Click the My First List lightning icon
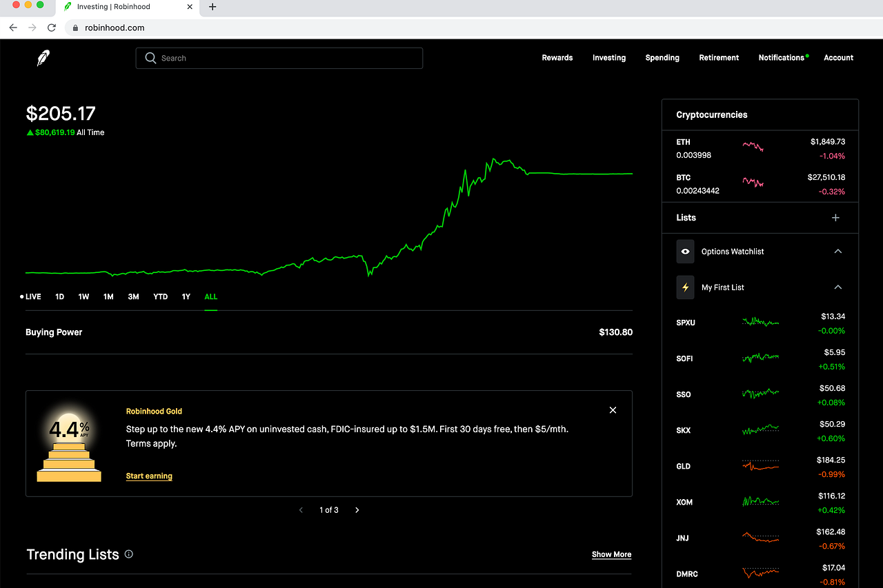 pos(685,287)
